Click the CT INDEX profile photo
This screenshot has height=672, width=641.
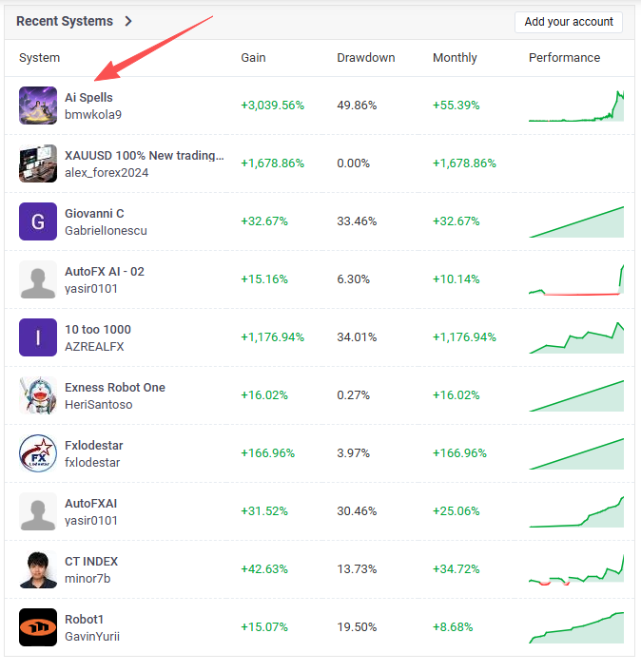(x=38, y=569)
